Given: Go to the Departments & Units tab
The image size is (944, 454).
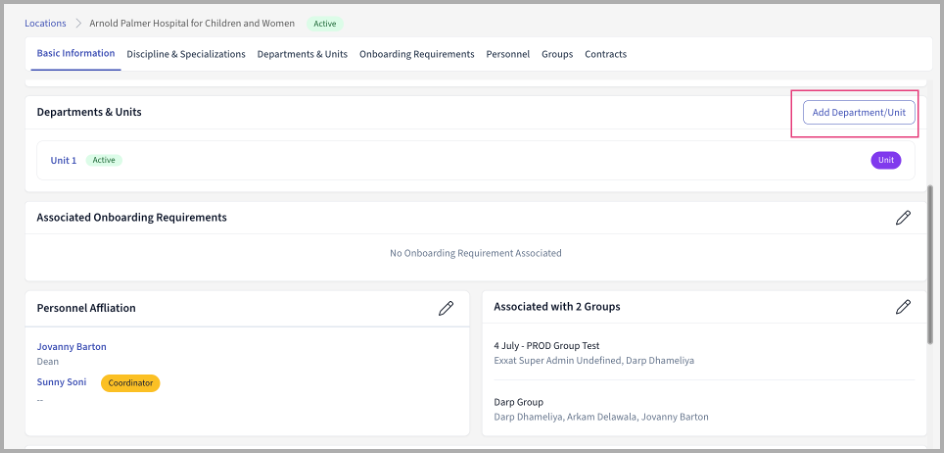Looking at the screenshot, I should 302,54.
